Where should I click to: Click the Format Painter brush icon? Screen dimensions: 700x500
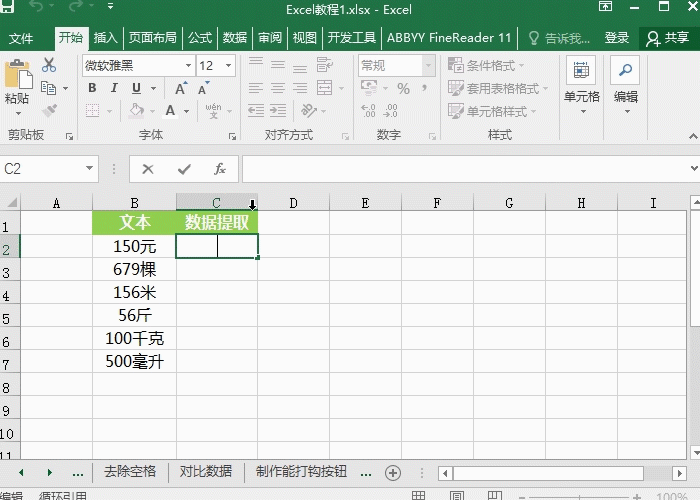click(49, 110)
